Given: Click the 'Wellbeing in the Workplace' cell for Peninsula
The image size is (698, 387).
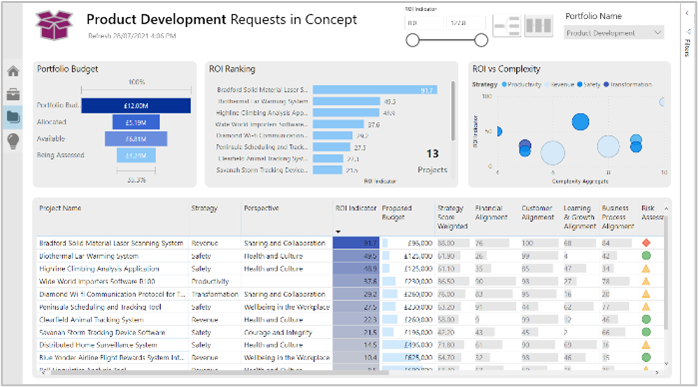Looking at the screenshot, I should pos(287,307).
